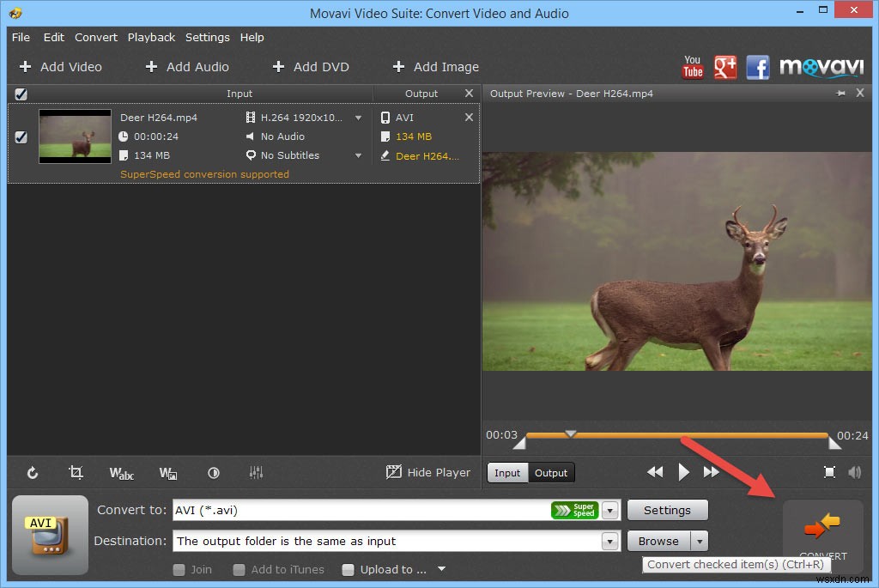Switch to the Output preview tab

pyautogui.click(x=551, y=472)
